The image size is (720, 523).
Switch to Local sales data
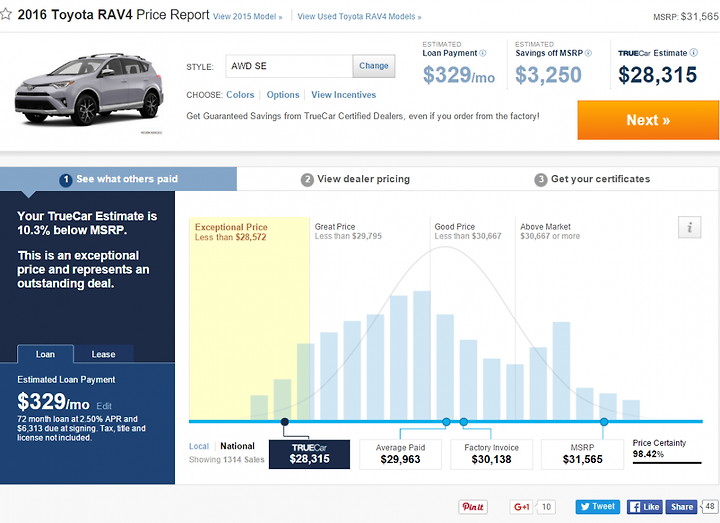tap(199, 446)
